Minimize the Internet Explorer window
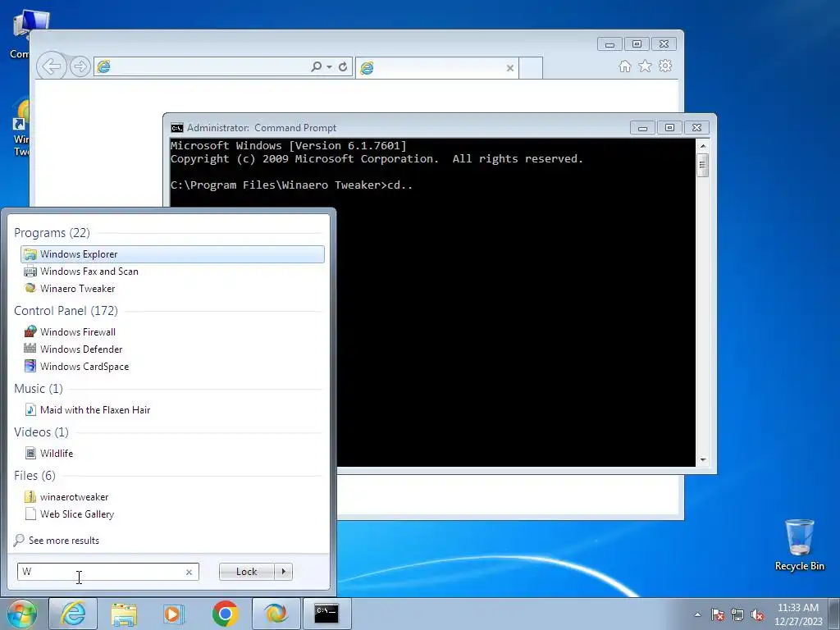 [x=609, y=44]
